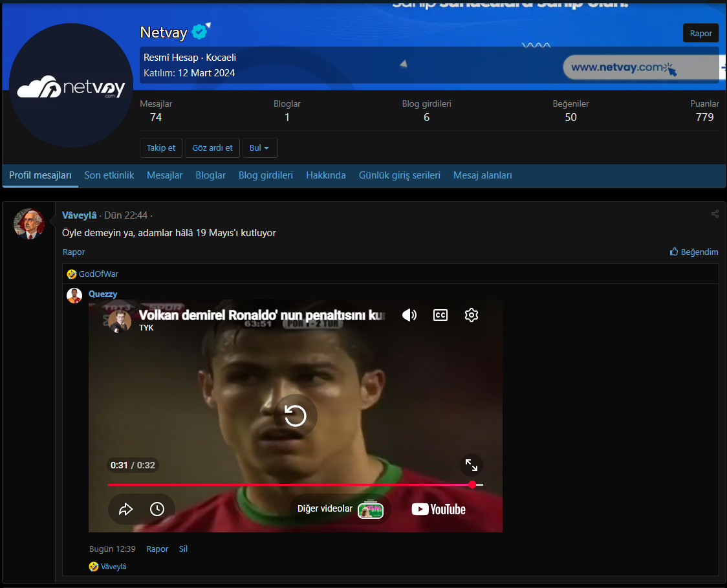Open the Bloglar tab
Image resolution: width=727 pixels, height=588 pixels.
pyautogui.click(x=210, y=175)
